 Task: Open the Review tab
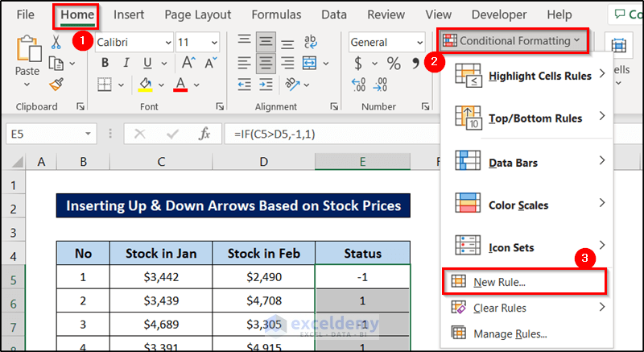(x=386, y=14)
